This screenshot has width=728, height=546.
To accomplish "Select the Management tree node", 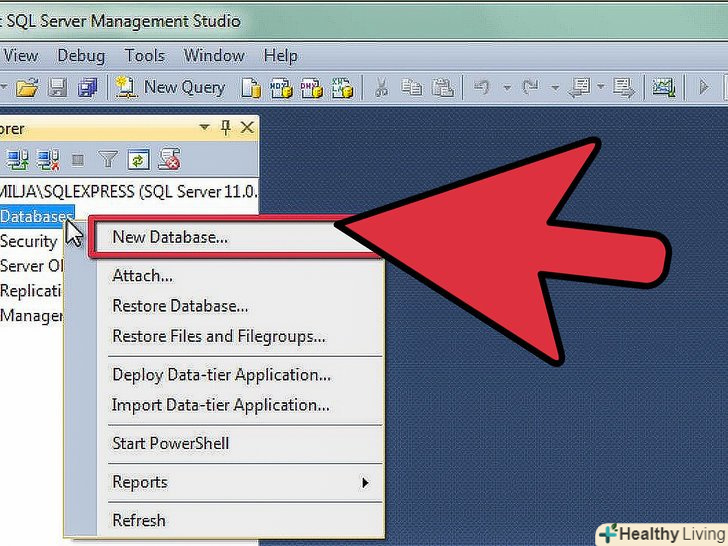I will [32, 316].
